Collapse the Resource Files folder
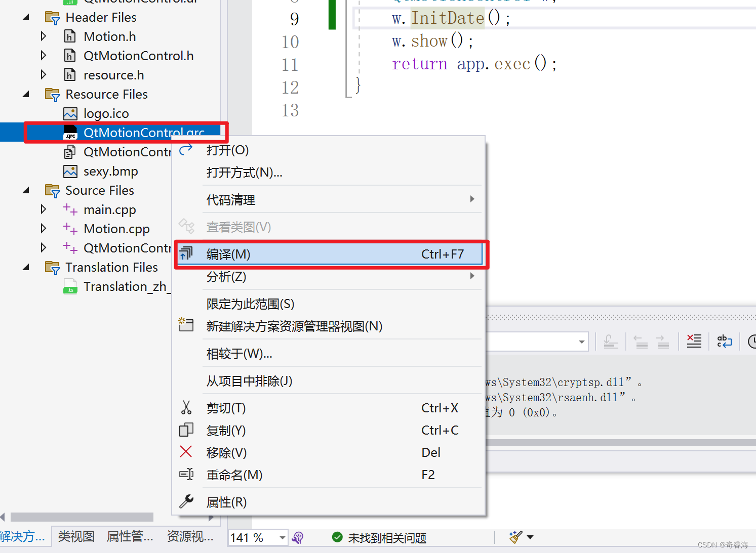 point(26,94)
